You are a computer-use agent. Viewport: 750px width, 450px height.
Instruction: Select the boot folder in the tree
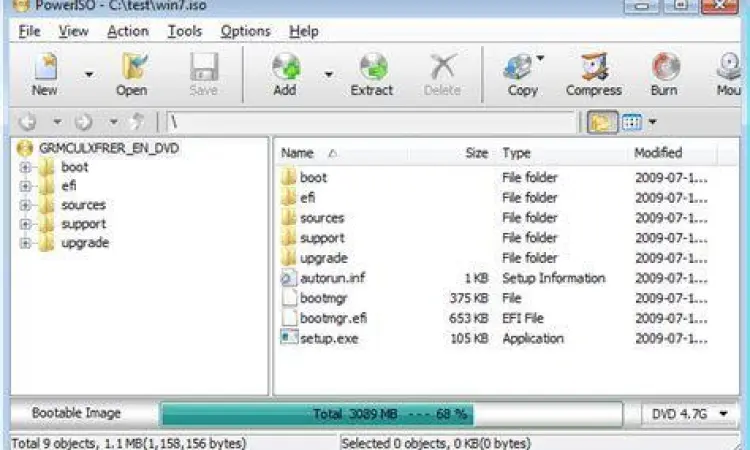[x=75, y=167]
